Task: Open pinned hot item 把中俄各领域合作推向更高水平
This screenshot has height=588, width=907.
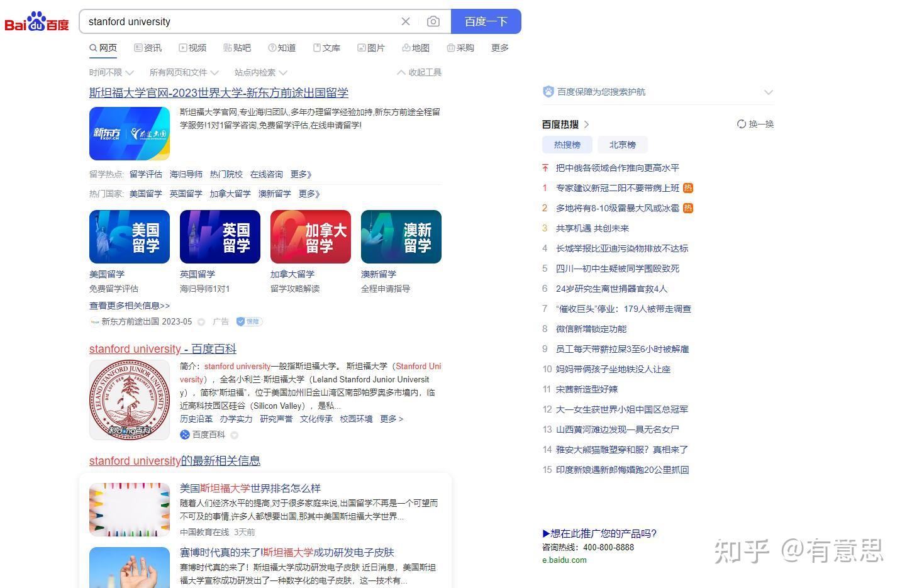Action: pyautogui.click(x=618, y=168)
